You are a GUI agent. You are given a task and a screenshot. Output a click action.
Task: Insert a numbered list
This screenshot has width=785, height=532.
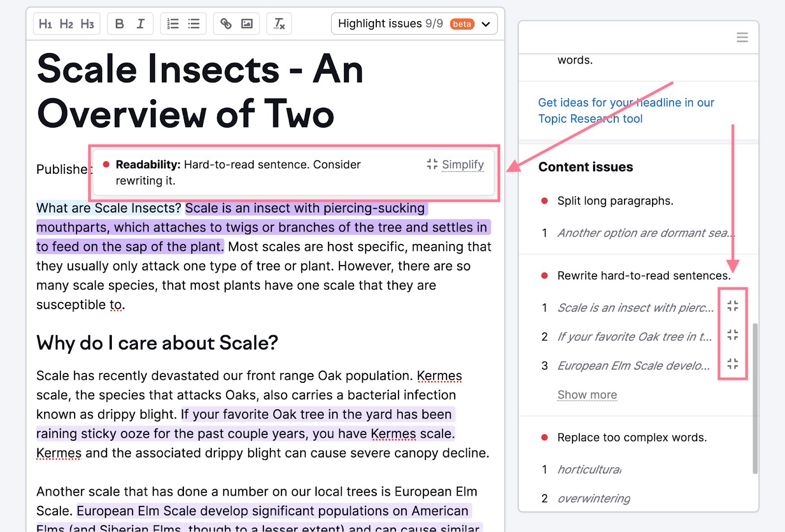point(173,24)
